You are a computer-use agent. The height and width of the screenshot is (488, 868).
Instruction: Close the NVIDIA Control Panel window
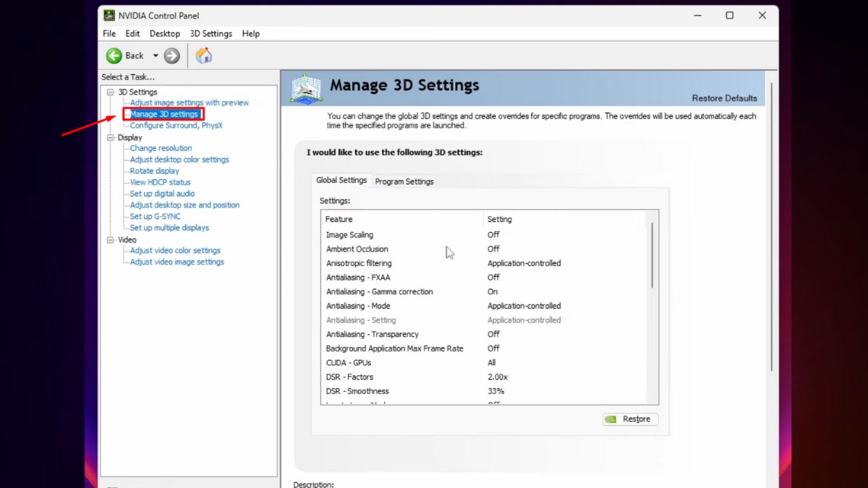[x=762, y=15]
